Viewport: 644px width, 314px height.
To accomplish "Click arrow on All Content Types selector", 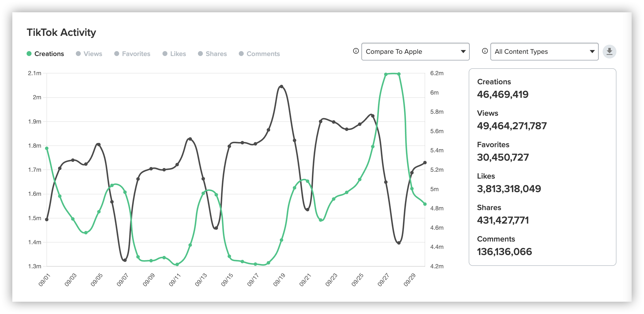I will pyautogui.click(x=592, y=52).
